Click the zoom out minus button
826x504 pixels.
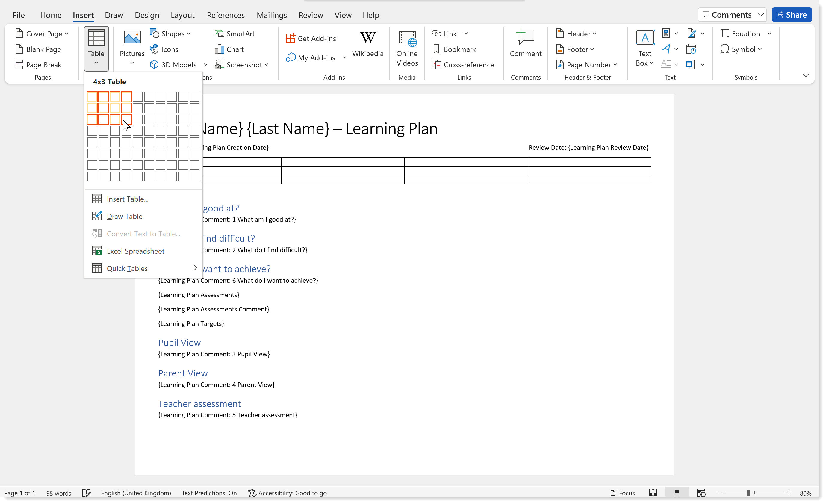(x=719, y=493)
